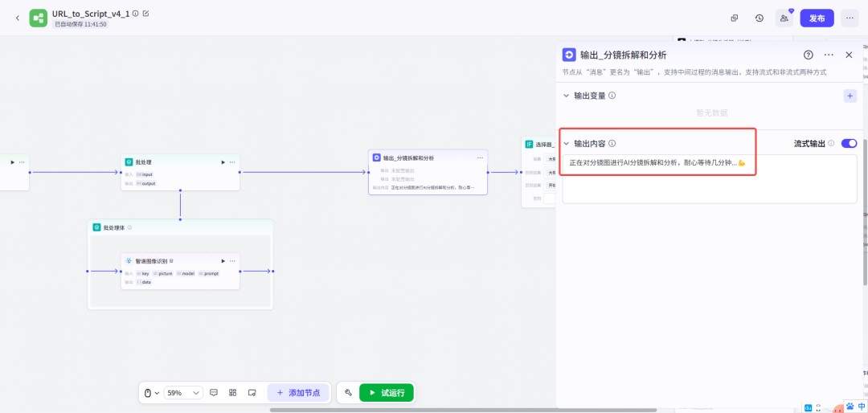Toggle the 流式输出 switch off
The height and width of the screenshot is (413, 868).
click(x=849, y=143)
